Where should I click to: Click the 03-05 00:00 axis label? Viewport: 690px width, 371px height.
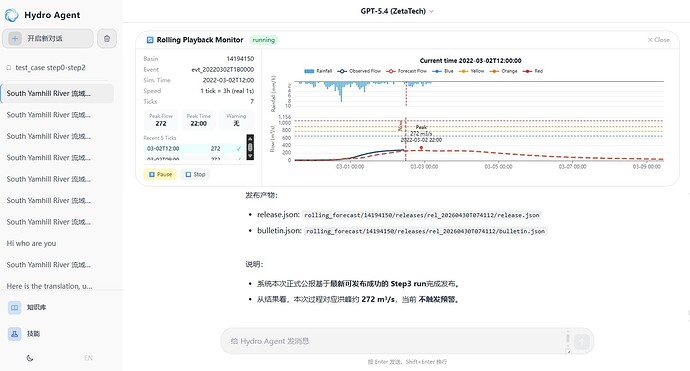pos(498,167)
